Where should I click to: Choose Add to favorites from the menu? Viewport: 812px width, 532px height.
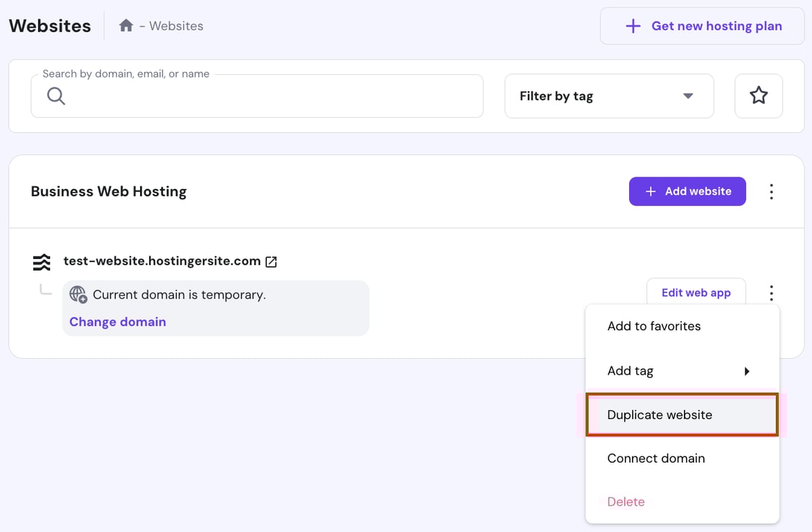pos(654,326)
